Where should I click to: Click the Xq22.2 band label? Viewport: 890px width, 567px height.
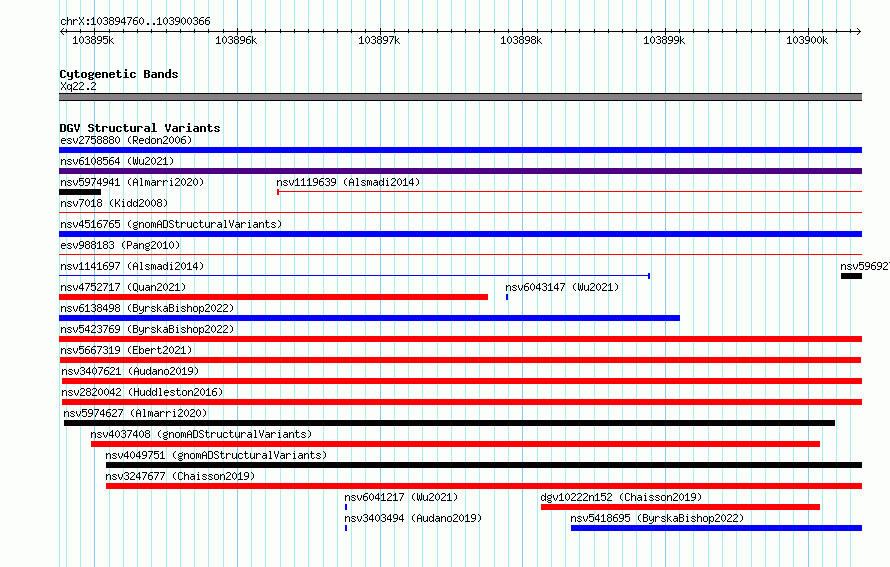(x=78, y=86)
